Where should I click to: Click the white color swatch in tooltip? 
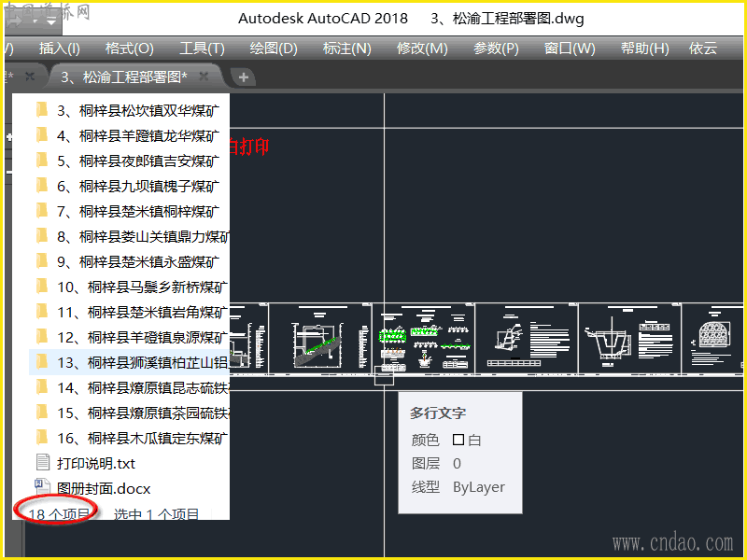(x=458, y=440)
